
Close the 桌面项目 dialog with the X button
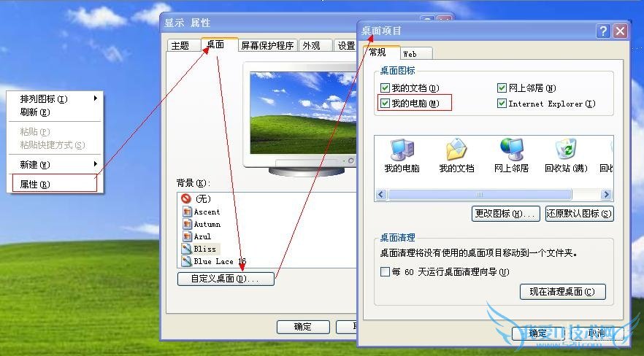point(620,31)
